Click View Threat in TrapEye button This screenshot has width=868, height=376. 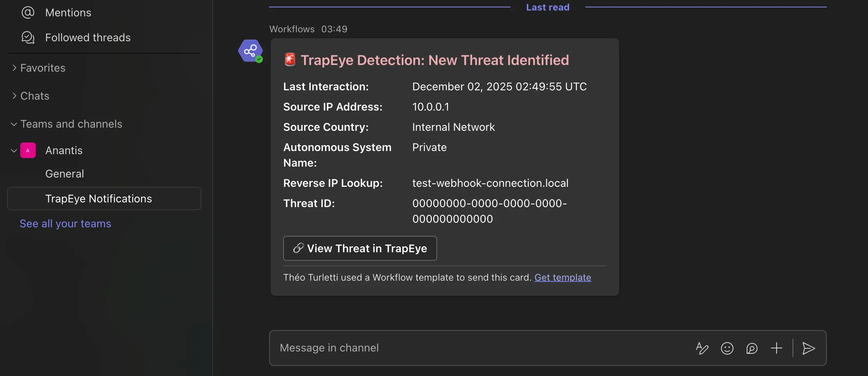point(360,248)
